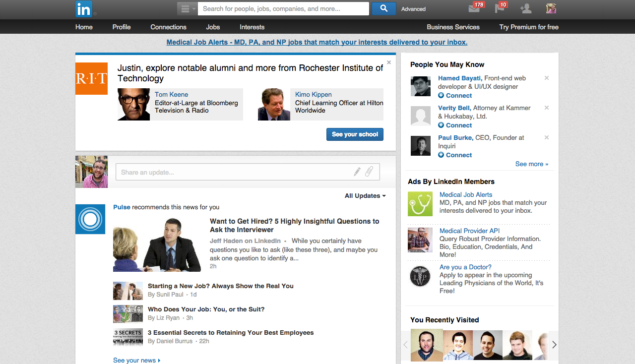
Task: Connect with Paul Burke
Action: click(x=455, y=155)
